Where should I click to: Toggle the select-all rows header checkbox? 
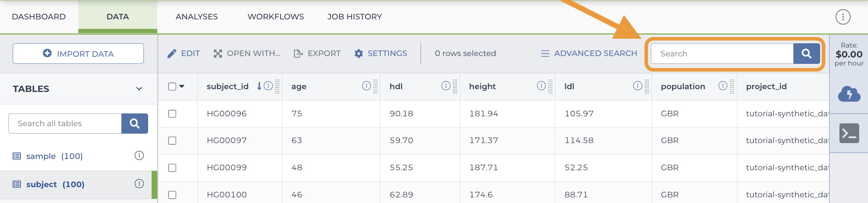pyautogui.click(x=172, y=86)
